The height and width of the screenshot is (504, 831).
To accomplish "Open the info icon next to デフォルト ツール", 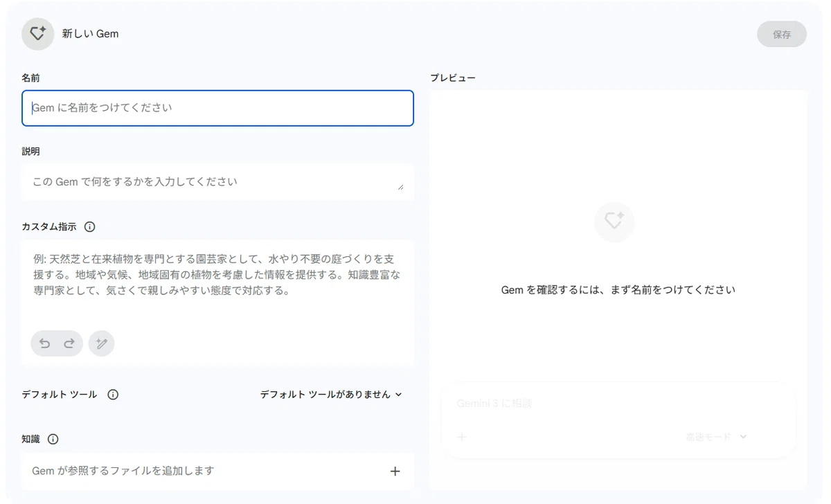I will click(x=113, y=395).
